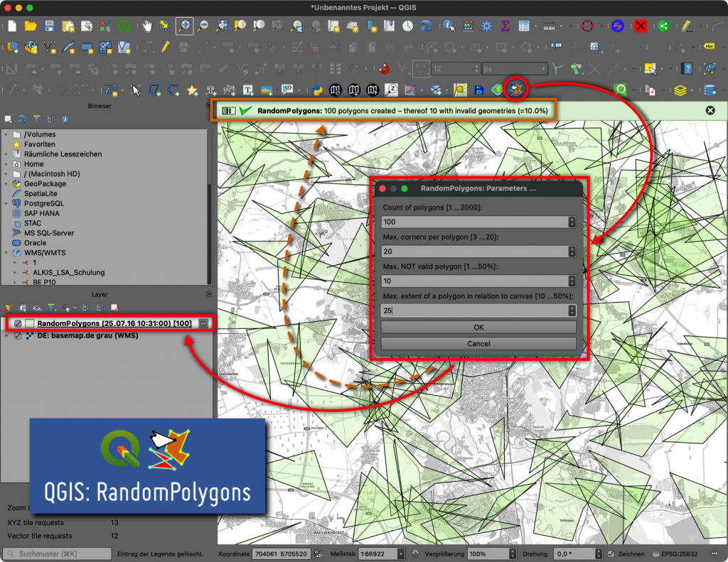
Task: Cancel the RandomPolygons parameters dialog
Action: 478,343
